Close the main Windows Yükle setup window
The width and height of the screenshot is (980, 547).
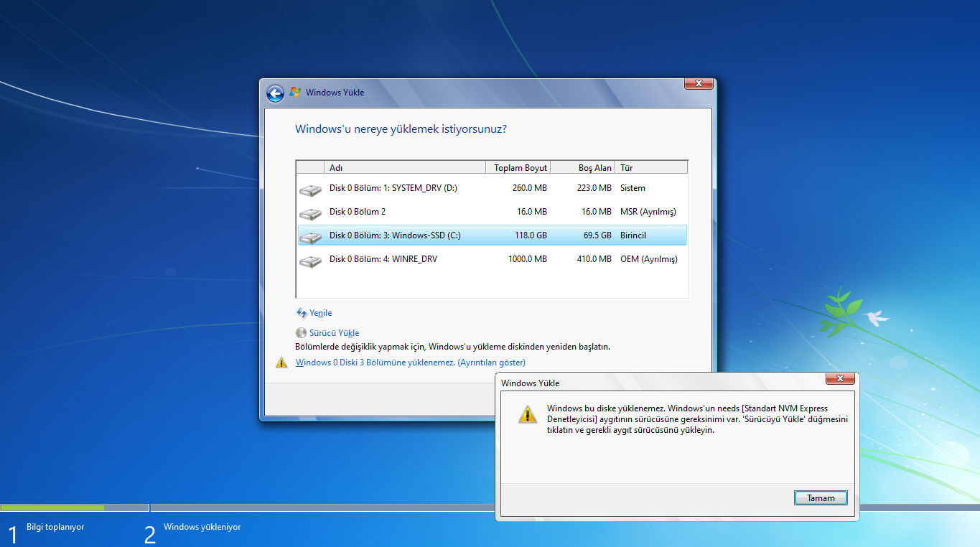699,83
